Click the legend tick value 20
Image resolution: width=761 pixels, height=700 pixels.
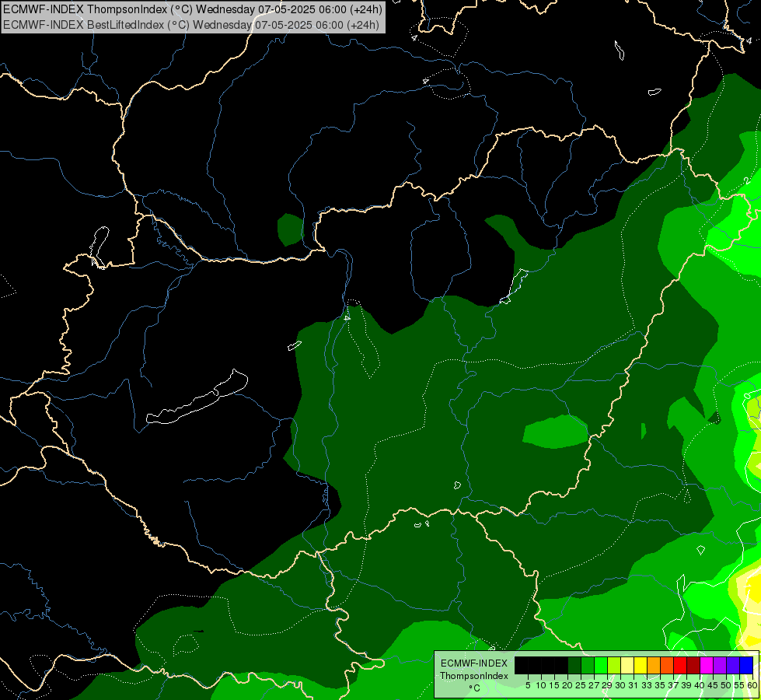coord(567,685)
